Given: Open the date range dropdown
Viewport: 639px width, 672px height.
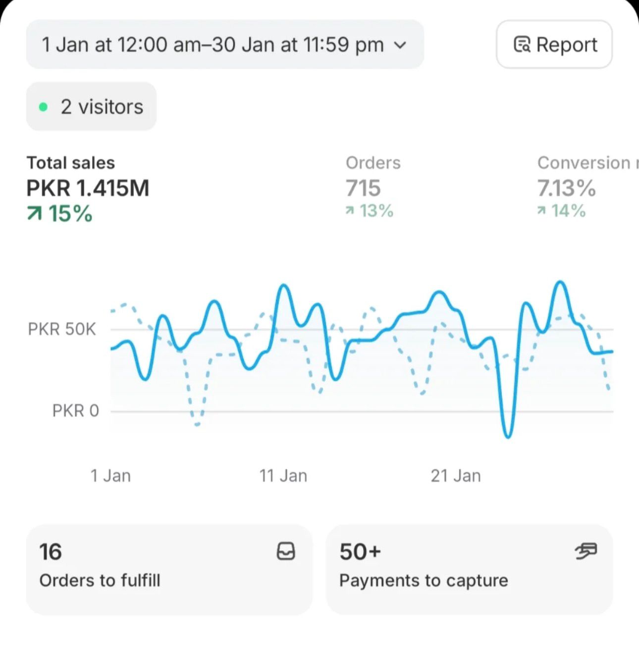Looking at the screenshot, I should pyautogui.click(x=225, y=45).
